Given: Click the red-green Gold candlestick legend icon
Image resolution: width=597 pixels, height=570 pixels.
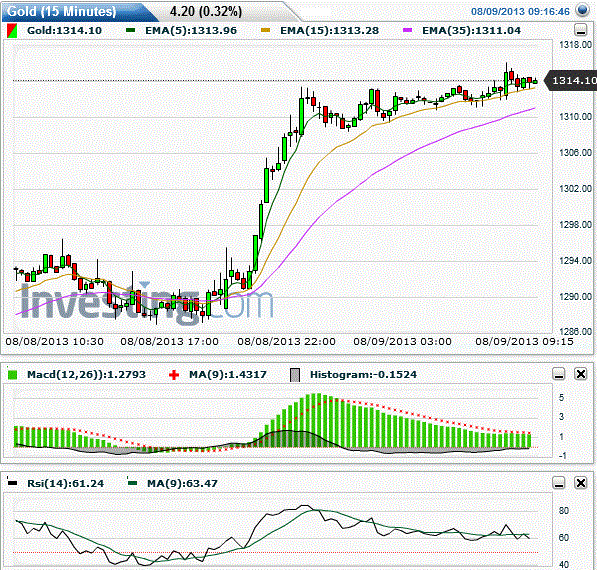Looking at the screenshot, I should [12, 30].
